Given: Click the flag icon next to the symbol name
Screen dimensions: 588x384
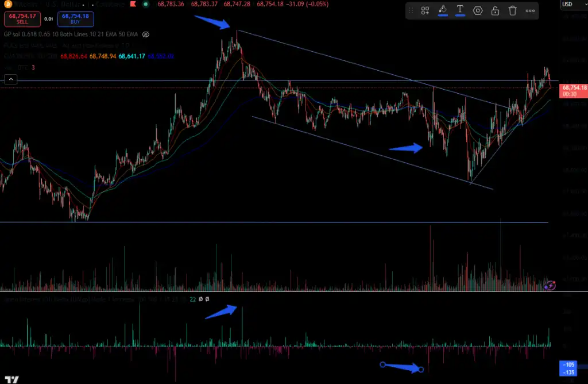Looking at the screenshot, I should click(133, 4).
